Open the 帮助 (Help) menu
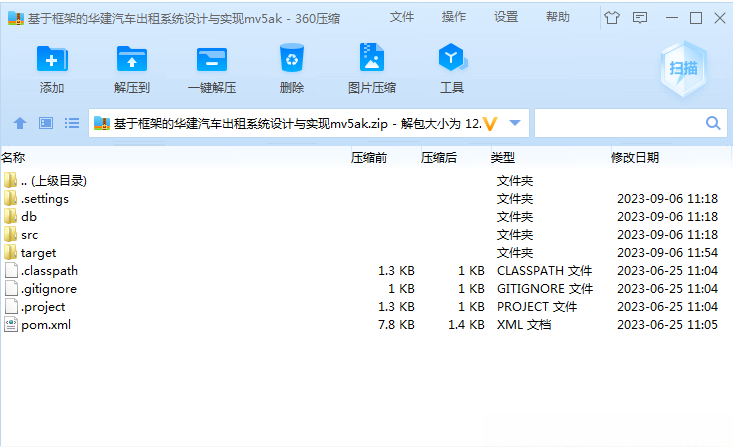Image resolution: width=733 pixels, height=447 pixels. 558,17
